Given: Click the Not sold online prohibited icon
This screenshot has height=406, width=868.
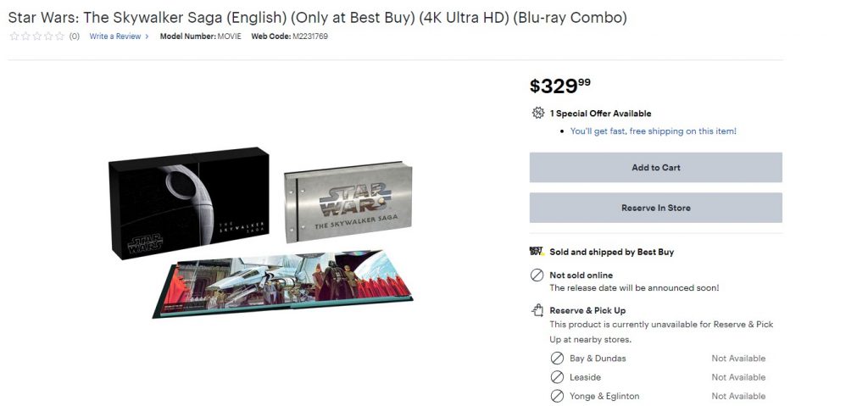Looking at the screenshot, I should coord(537,275).
